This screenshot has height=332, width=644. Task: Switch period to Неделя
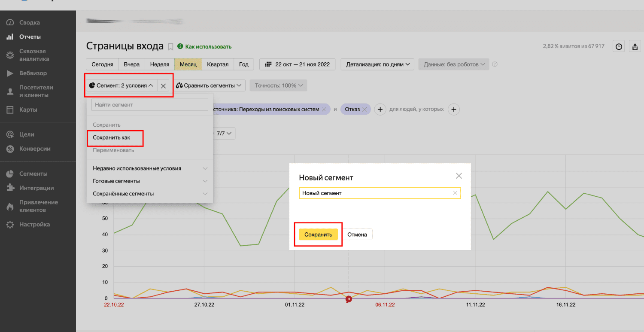pyautogui.click(x=159, y=64)
